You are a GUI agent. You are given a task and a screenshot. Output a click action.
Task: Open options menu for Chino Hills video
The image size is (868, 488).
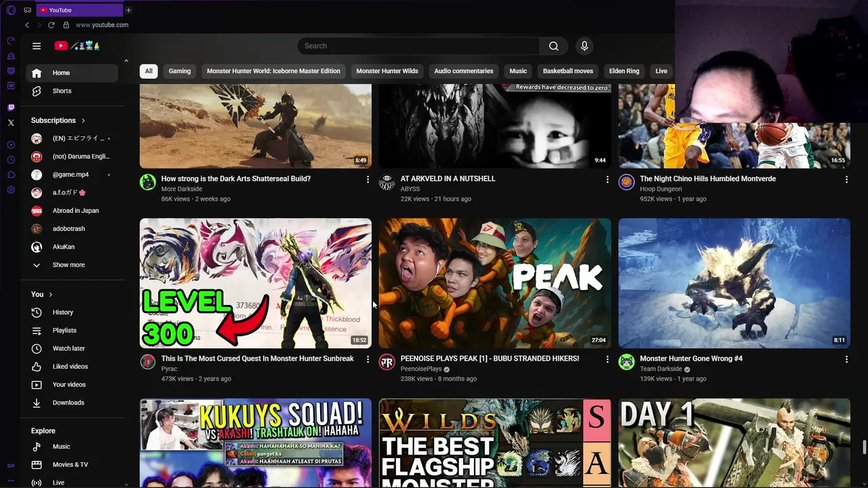pos(846,180)
